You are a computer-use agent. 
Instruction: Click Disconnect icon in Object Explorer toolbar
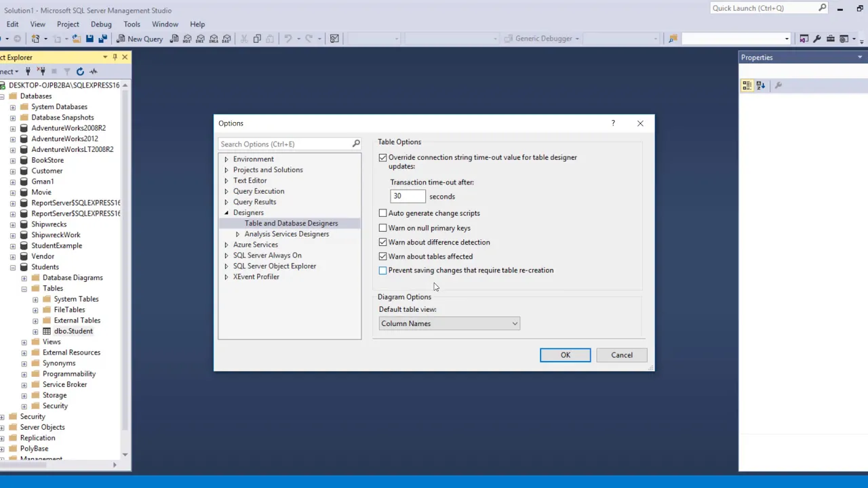pyautogui.click(x=41, y=71)
